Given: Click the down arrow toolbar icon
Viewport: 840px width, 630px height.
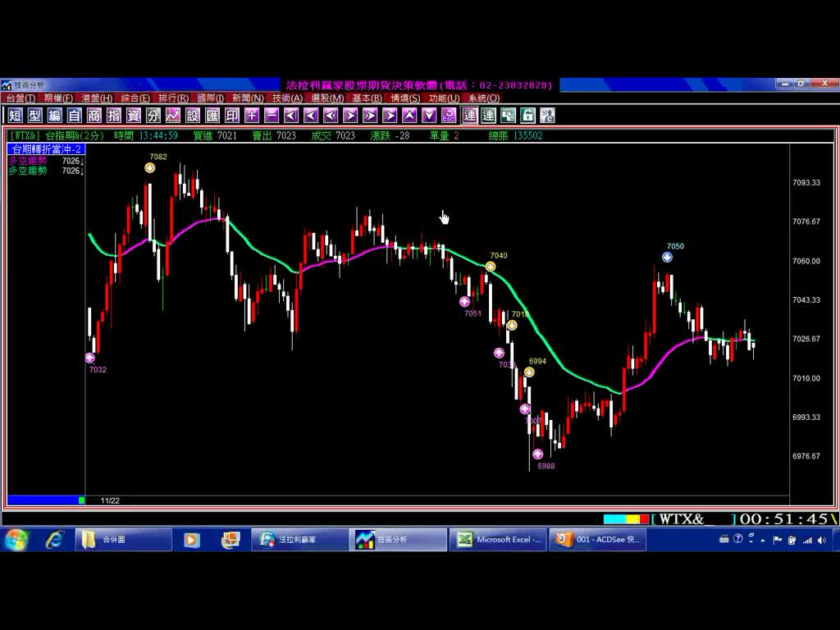Looking at the screenshot, I should [x=430, y=115].
